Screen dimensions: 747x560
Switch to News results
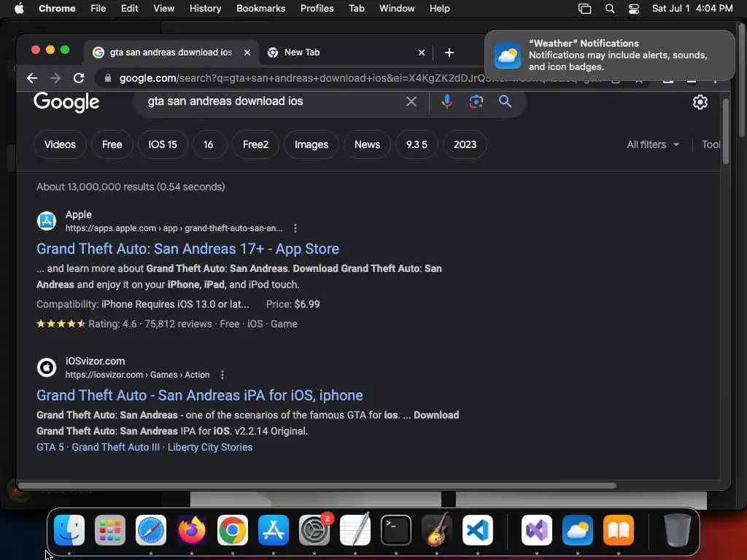367,145
